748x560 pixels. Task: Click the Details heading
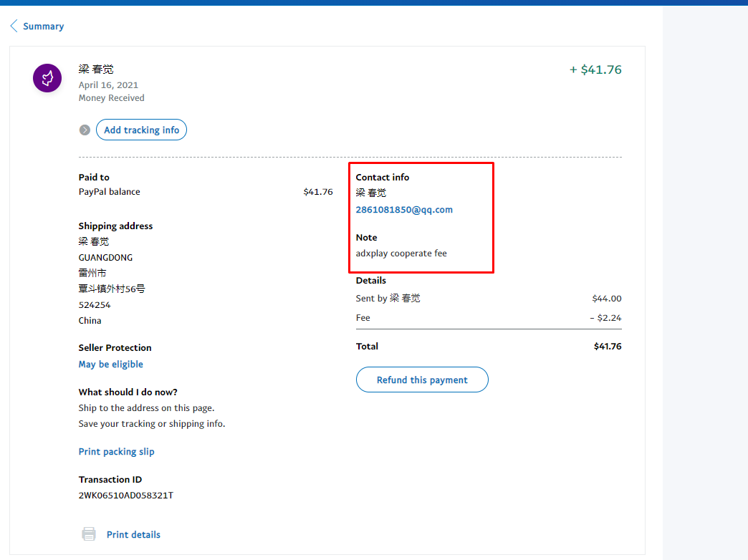[x=370, y=281]
